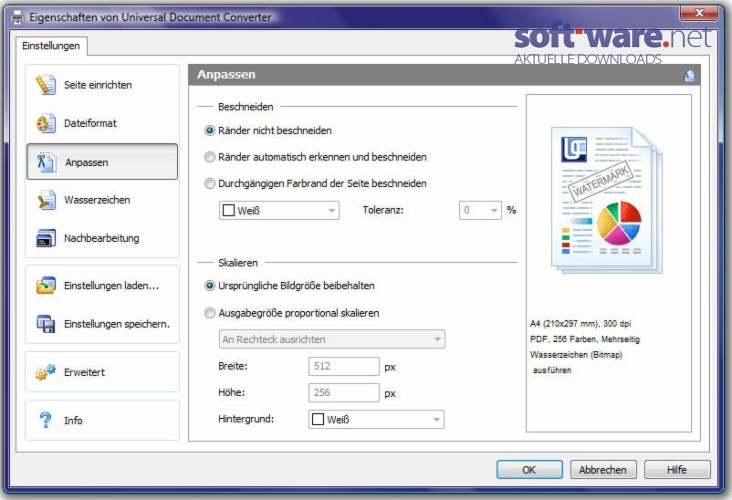Click the Anpassen scissors icon
This screenshot has width=732, height=500.
click(x=46, y=162)
